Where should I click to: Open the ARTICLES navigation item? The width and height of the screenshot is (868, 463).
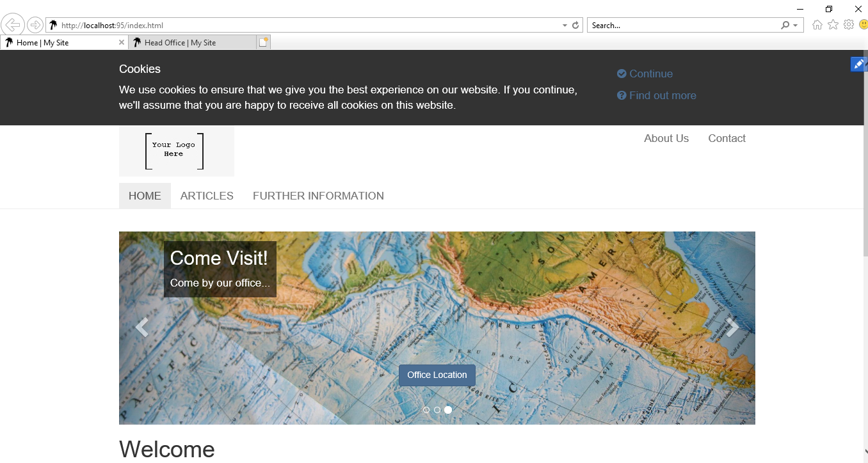tap(206, 196)
